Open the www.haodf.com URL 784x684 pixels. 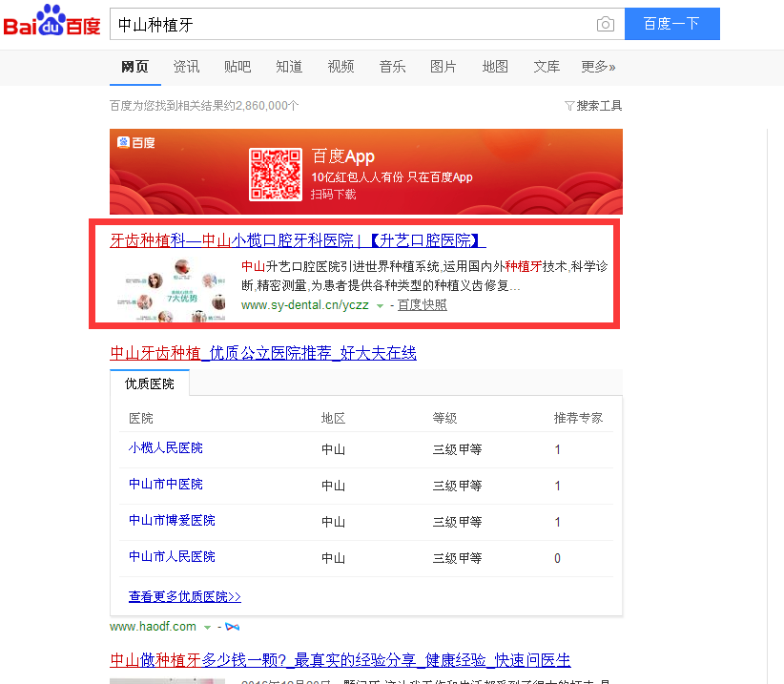(x=153, y=627)
